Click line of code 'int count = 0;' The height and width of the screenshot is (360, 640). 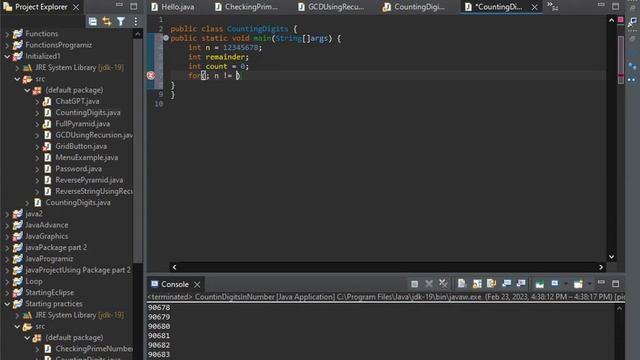218,66
